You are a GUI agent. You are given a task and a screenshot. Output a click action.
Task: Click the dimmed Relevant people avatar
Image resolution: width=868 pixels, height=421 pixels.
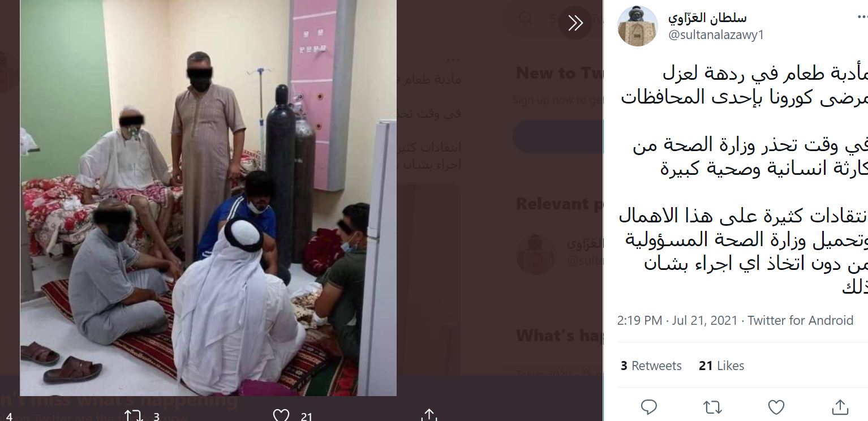tap(535, 254)
